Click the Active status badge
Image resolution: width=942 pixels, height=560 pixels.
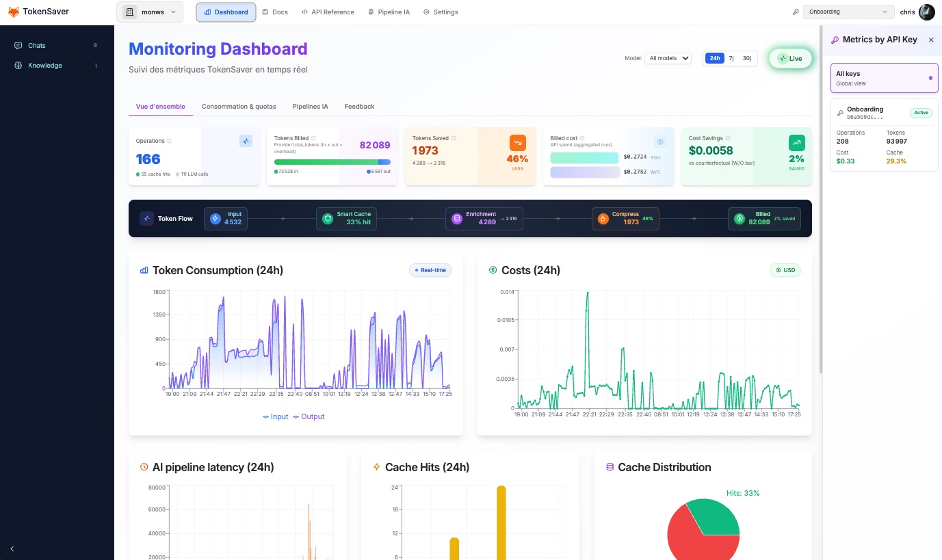[x=921, y=113]
